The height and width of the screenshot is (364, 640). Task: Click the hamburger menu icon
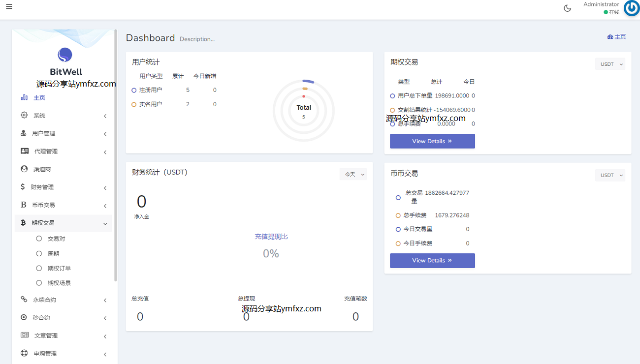[x=9, y=7]
